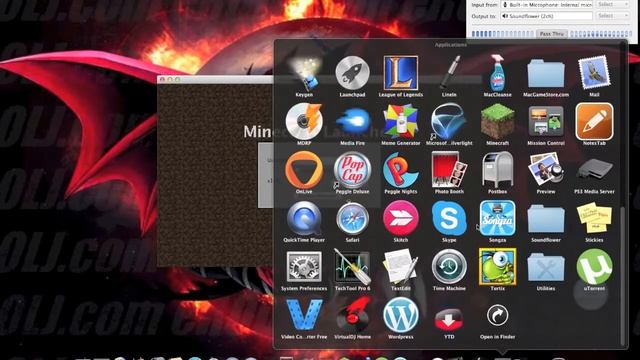Open the Mail stamp icon

[x=594, y=73]
